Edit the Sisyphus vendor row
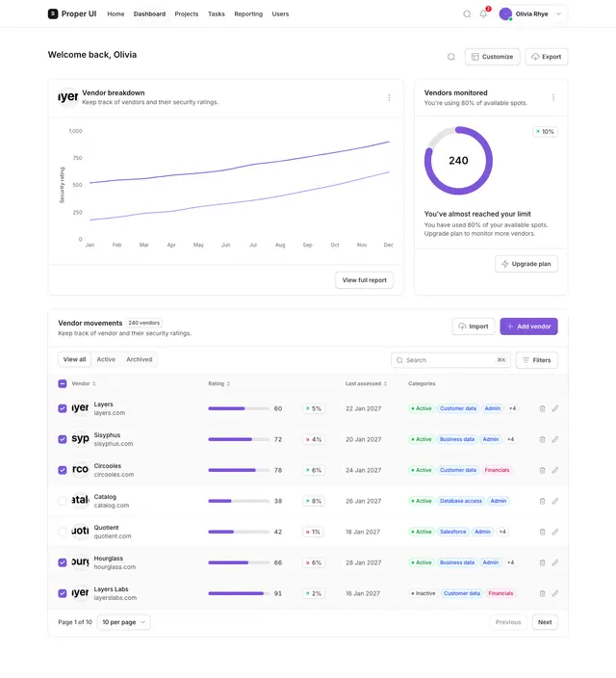 pyautogui.click(x=555, y=439)
